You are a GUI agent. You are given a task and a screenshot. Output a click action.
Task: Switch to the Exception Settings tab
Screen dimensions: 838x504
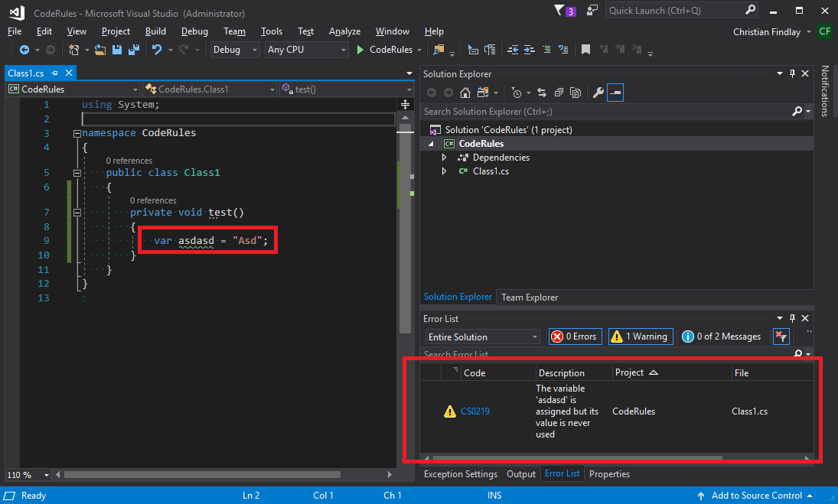460,474
